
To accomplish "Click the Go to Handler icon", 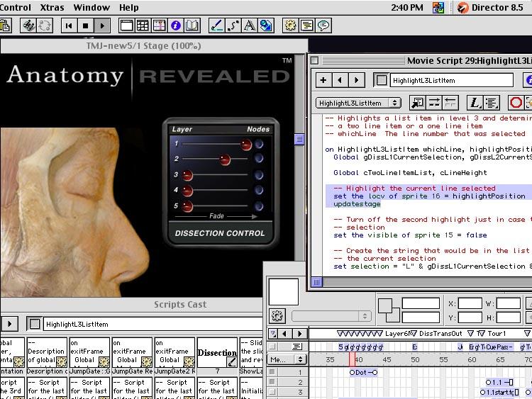I will (417, 103).
